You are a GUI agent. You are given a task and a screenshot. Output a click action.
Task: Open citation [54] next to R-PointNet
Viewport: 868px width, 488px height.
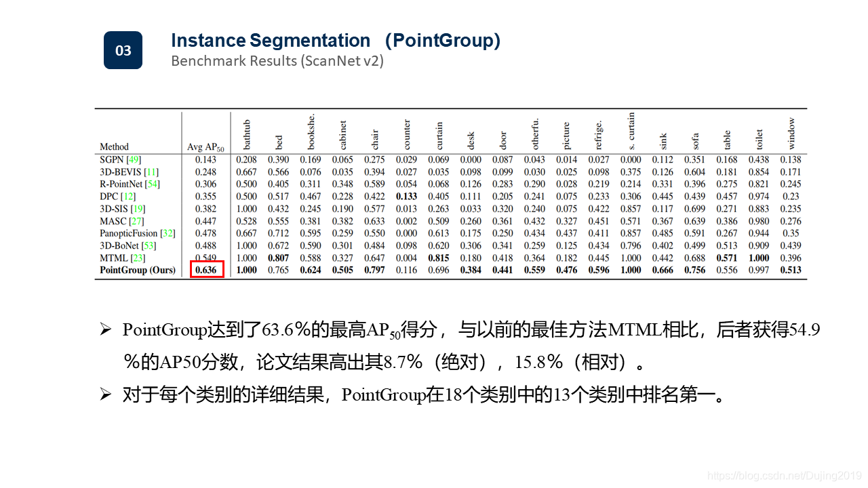[154, 184]
